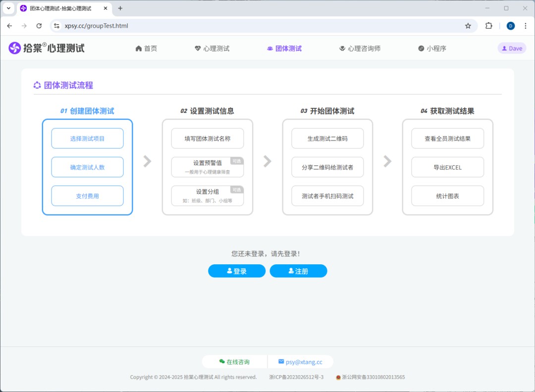Click the 02 设置测试信息 heading

tap(207, 111)
